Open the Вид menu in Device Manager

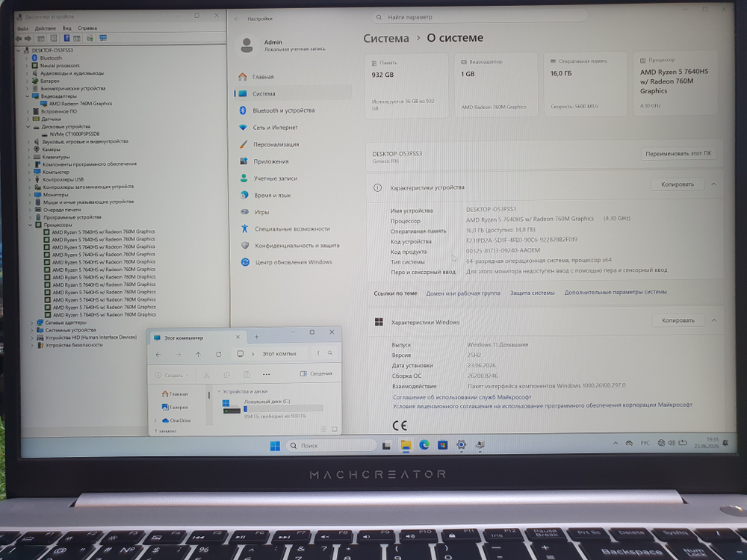pos(66,28)
